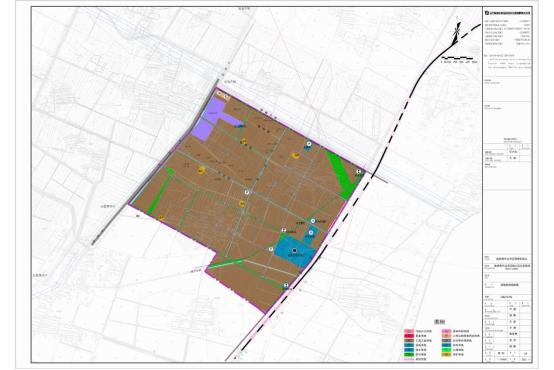The height and width of the screenshot is (370, 554).
Task: Click the white marker at the map's bottom southern tip
Action: [286, 285]
